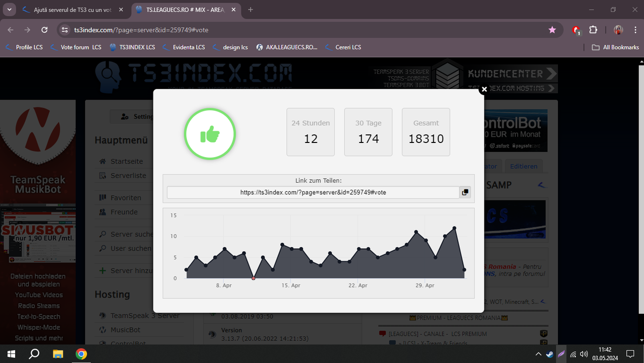Viewport: 644px width, 363px height.
Task: Open the Steam tray icon
Action: pos(550,354)
